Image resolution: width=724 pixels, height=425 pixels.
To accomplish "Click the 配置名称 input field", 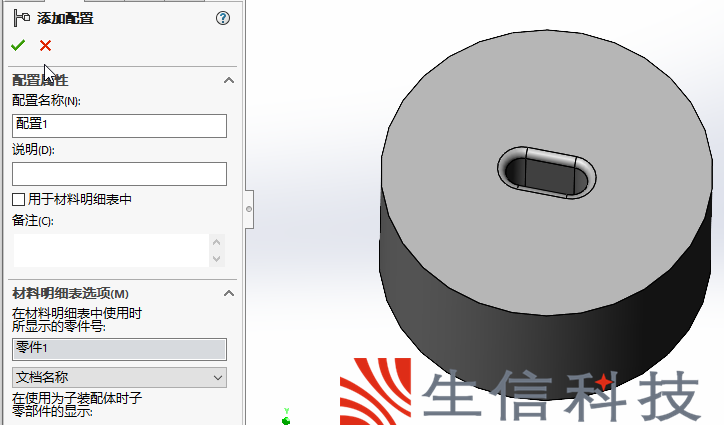I will pos(119,126).
